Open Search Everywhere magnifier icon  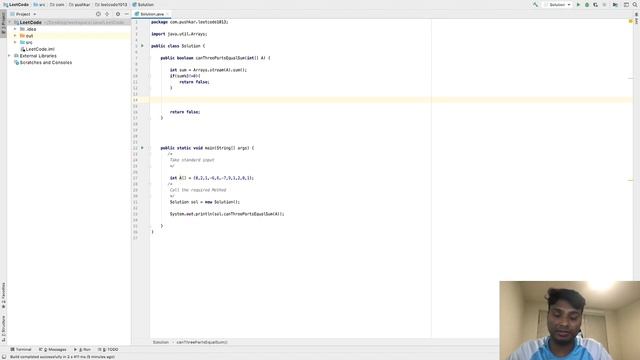click(635, 4)
